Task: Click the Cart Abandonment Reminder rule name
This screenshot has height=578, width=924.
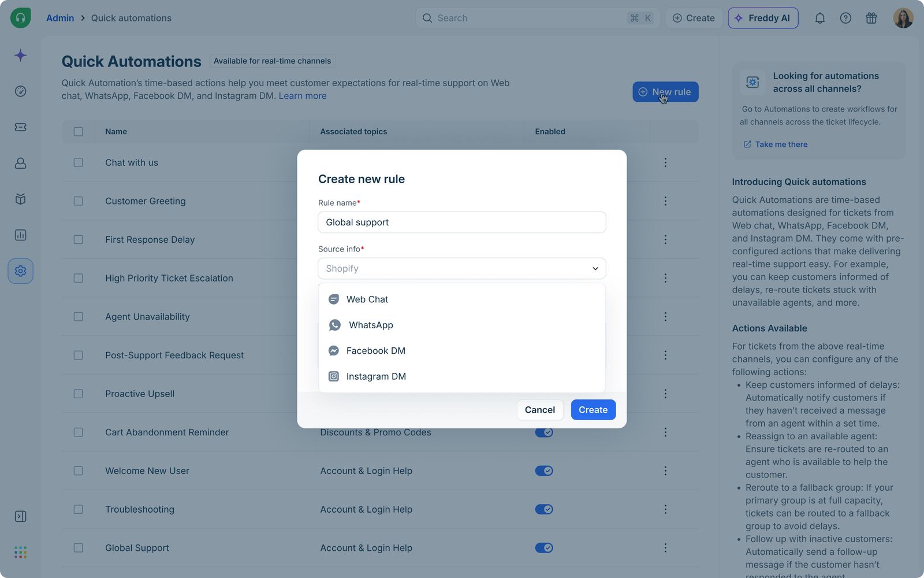Action: click(x=167, y=432)
